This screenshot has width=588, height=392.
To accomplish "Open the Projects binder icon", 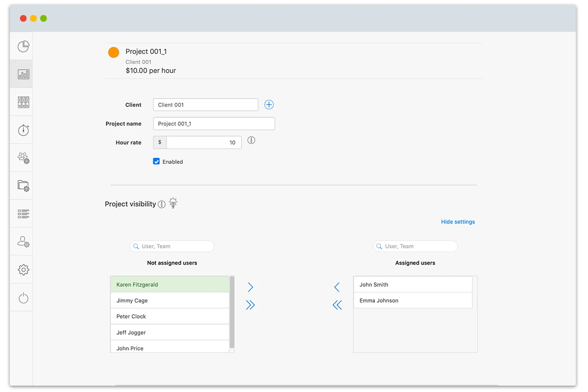I will 22,101.
